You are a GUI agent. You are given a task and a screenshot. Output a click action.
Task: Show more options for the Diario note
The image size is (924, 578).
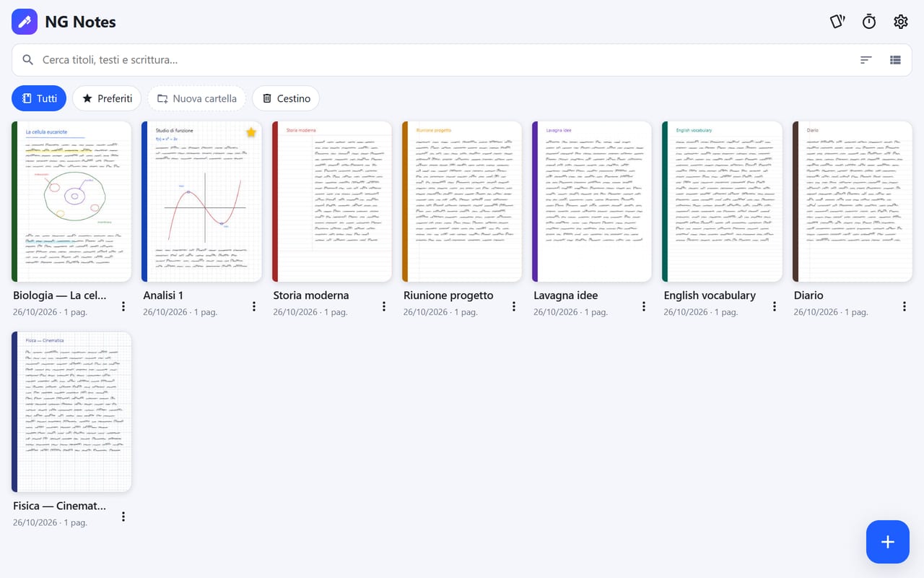pyautogui.click(x=905, y=306)
